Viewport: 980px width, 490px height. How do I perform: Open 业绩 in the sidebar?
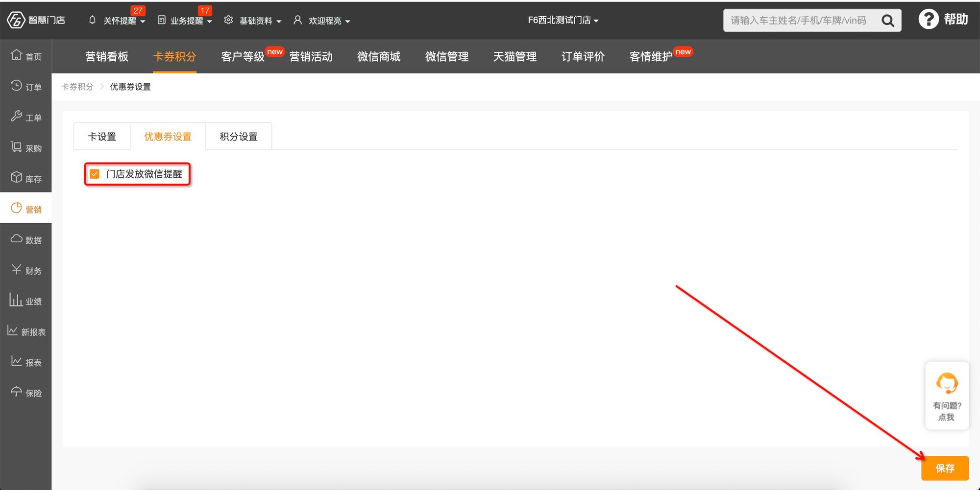coord(26,301)
